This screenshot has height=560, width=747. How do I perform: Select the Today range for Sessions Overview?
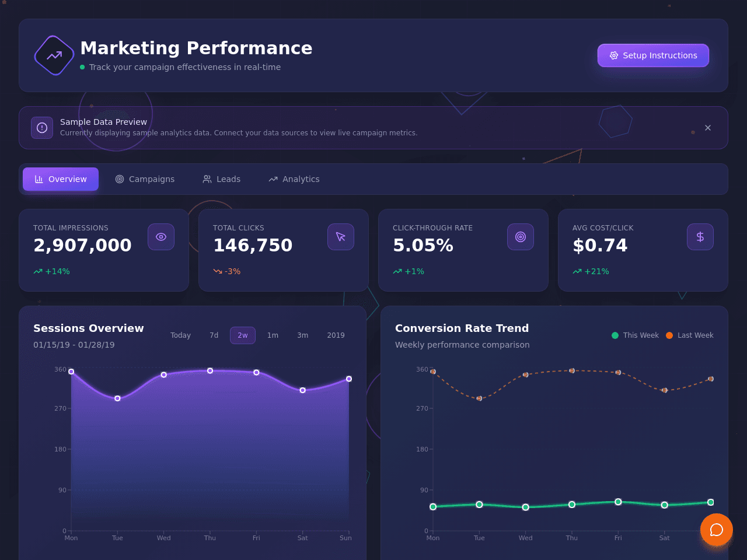[x=180, y=335]
